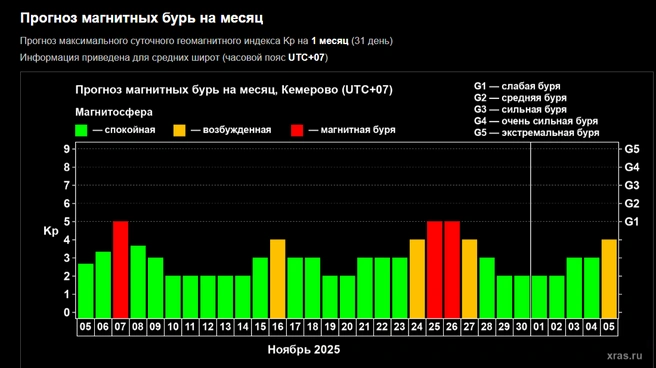Viewport: 656px width, 368px height.
Task: Click the '07' date label on the axis
Action: (x=120, y=327)
